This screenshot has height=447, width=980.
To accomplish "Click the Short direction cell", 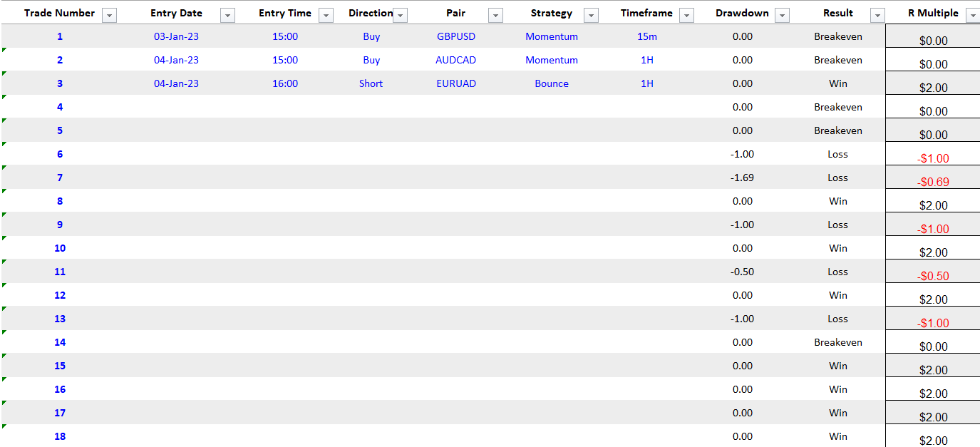I will 371,83.
